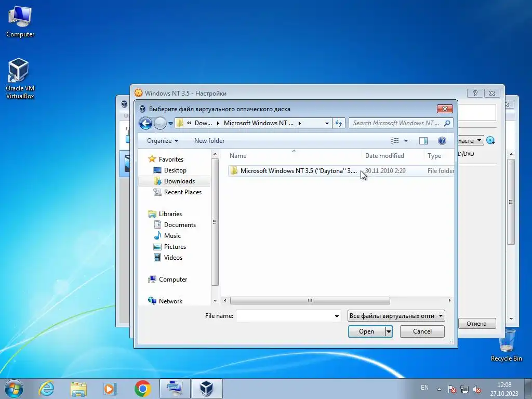532x399 pixels.
Task: Sort by Type column header
Action: tap(439, 156)
